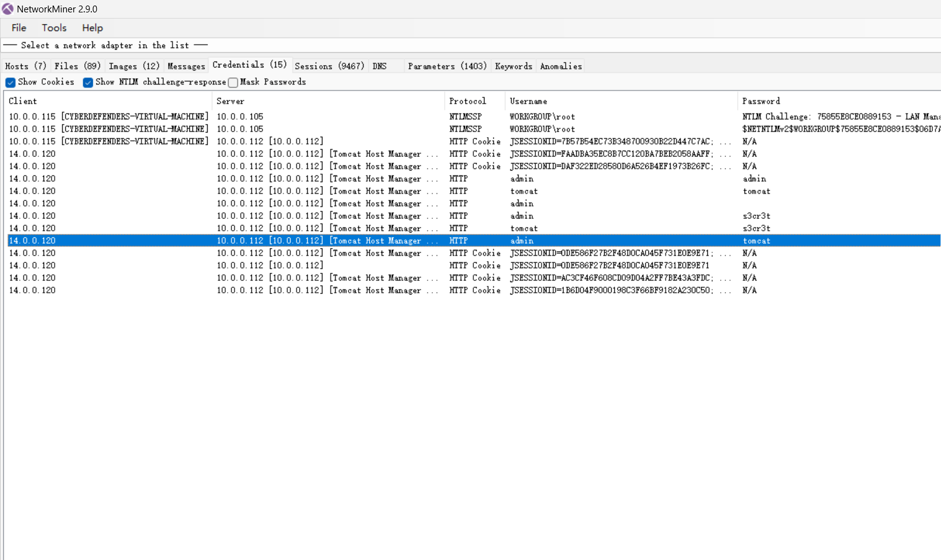Select HTTP admin row with blank password

[474, 203]
